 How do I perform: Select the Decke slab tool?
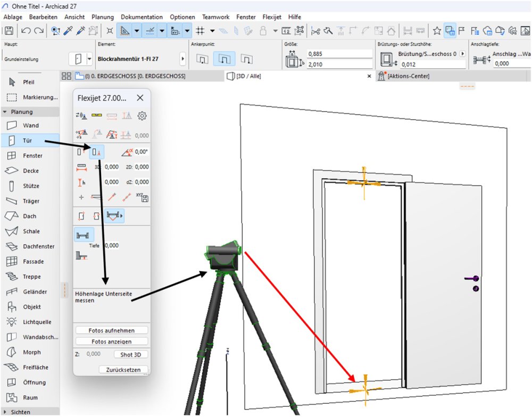(x=30, y=171)
